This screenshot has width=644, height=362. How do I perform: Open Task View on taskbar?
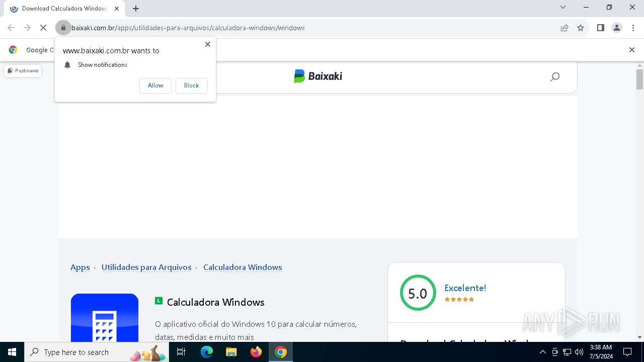tap(181, 352)
